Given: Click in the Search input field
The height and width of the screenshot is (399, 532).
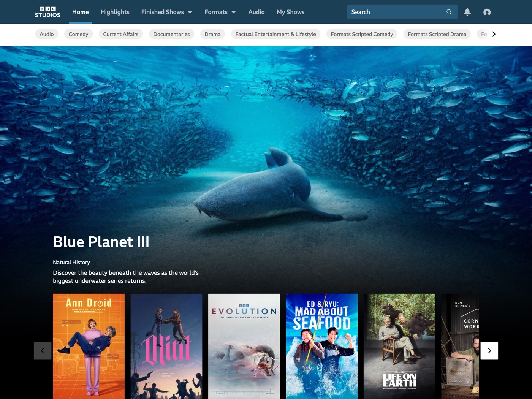Looking at the screenshot, I should point(395,12).
